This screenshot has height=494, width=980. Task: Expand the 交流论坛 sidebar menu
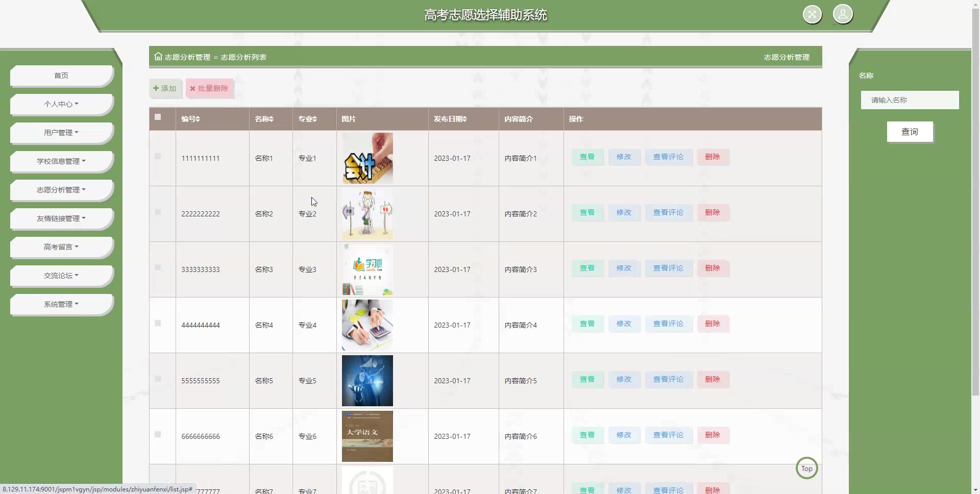(x=61, y=276)
